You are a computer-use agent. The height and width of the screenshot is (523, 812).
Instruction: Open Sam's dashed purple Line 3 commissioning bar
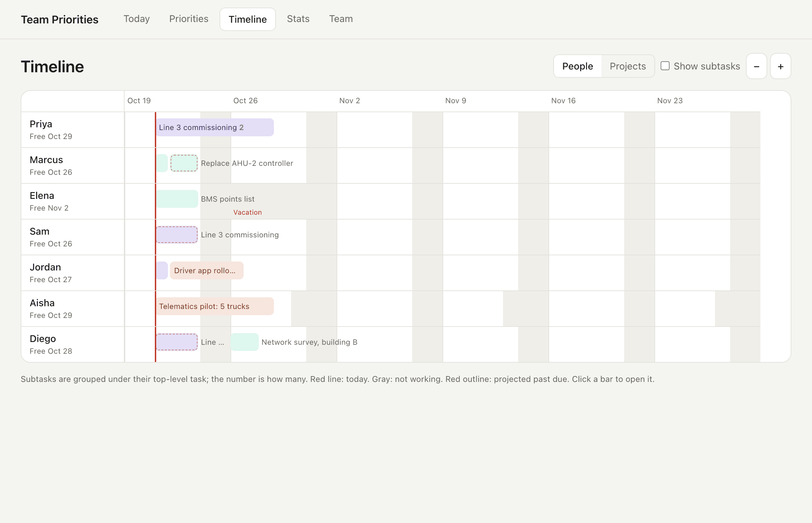pyautogui.click(x=177, y=235)
